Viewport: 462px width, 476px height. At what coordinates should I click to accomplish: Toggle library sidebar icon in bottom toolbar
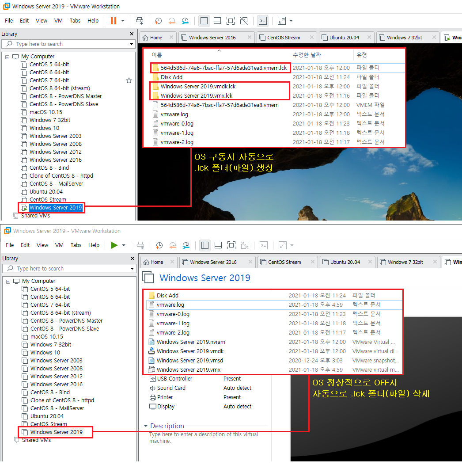(205, 245)
